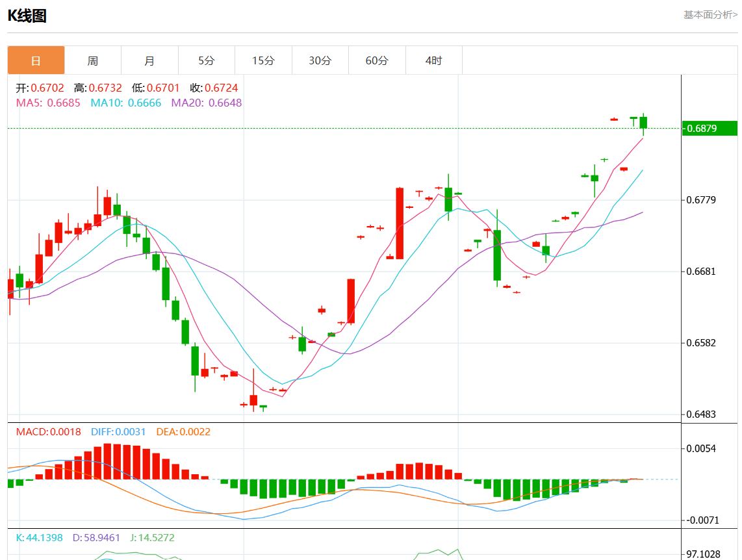Screen dimensions: 742x560
Task: Open the 60分 timeframe tab
Action: [377, 60]
